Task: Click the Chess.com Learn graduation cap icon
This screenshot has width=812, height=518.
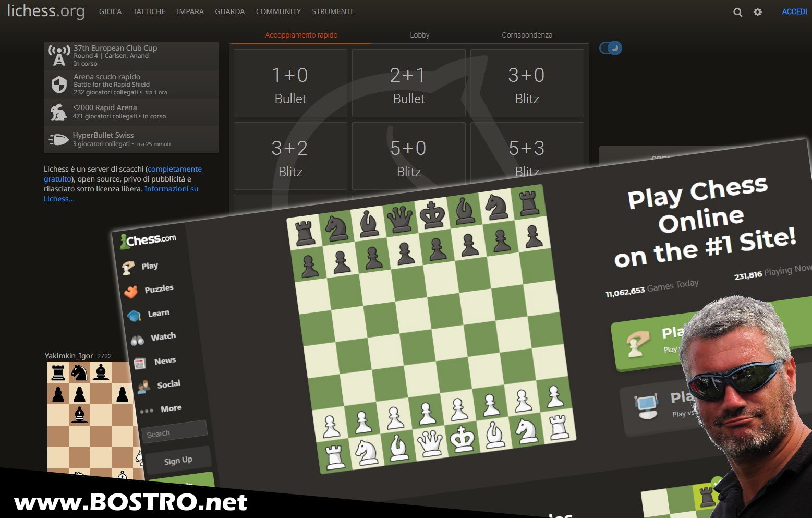Action: 134,316
